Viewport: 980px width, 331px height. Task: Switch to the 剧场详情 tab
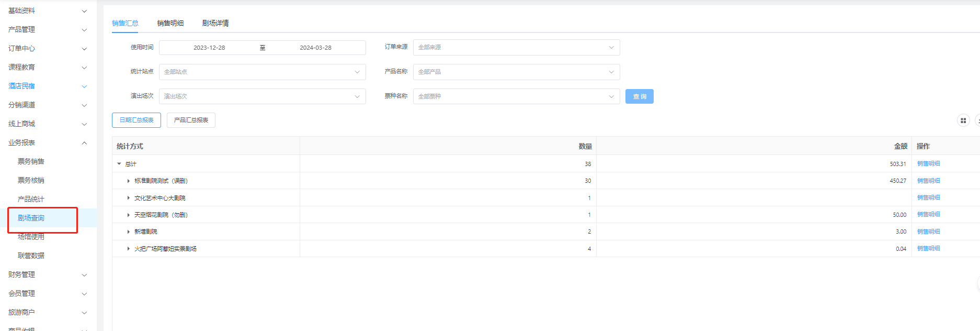coord(215,23)
